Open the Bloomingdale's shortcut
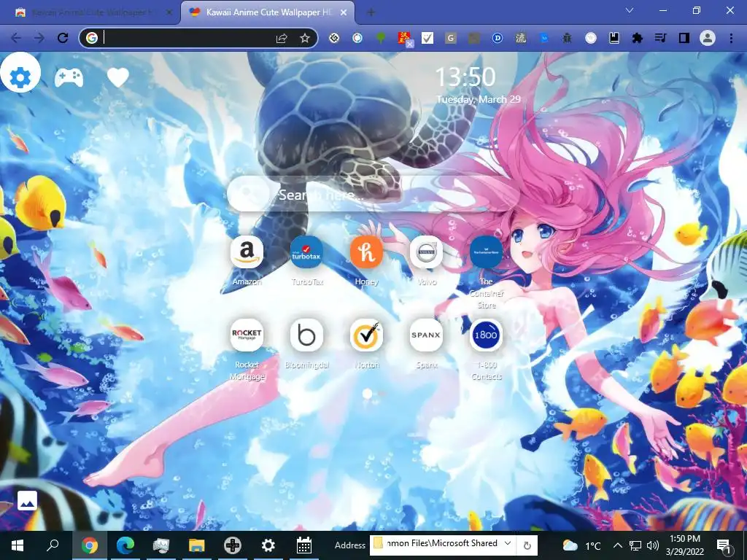The image size is (747, 560). point(306,335)
